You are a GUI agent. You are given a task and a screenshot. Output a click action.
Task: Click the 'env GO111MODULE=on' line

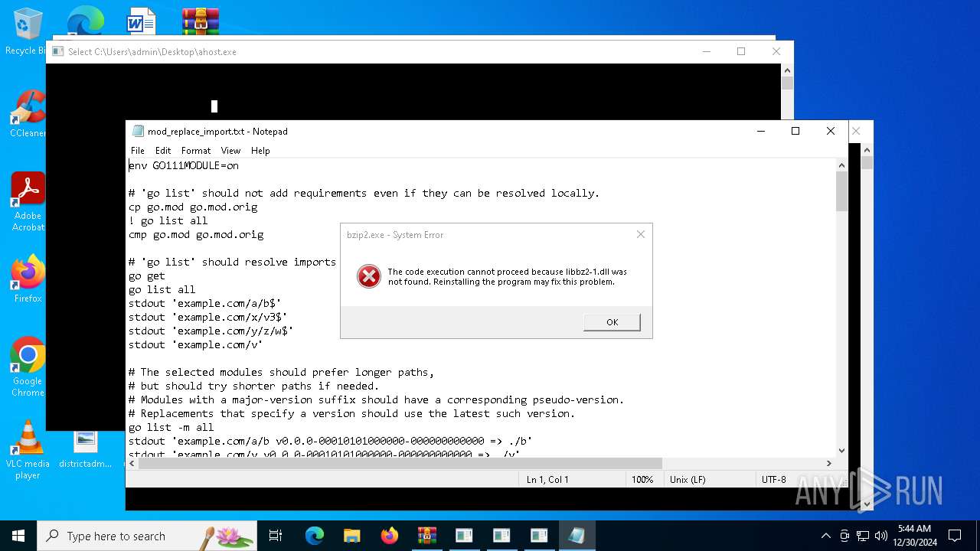tap(184, 165)
